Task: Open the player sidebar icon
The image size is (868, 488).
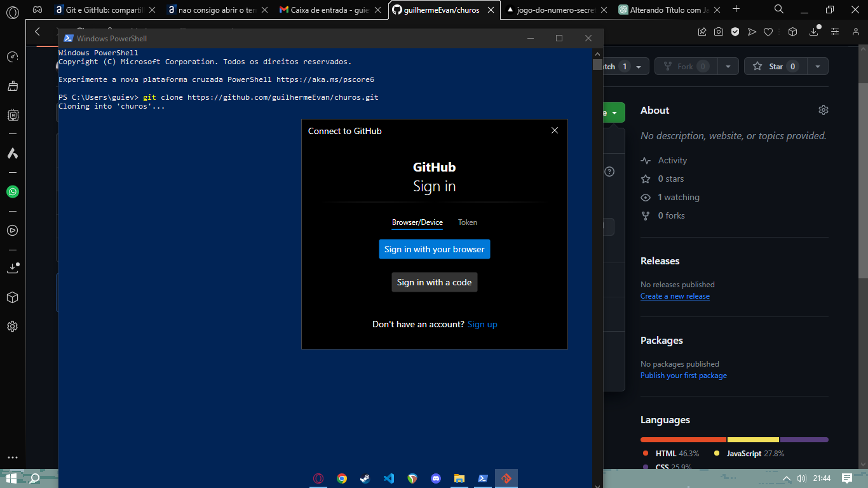Action: click(x=12, y=230)
